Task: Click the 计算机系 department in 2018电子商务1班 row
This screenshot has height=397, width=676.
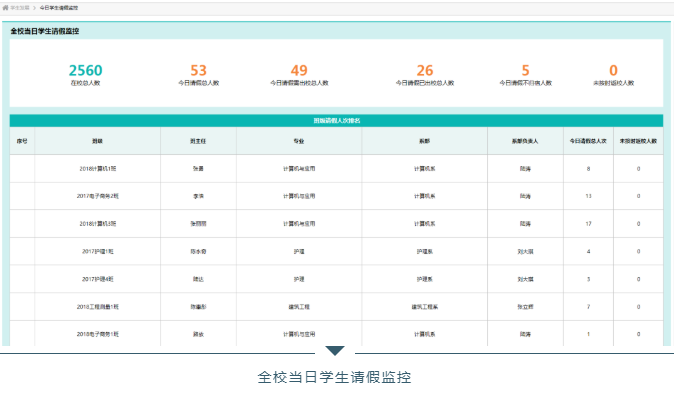Action: point(425,334)
